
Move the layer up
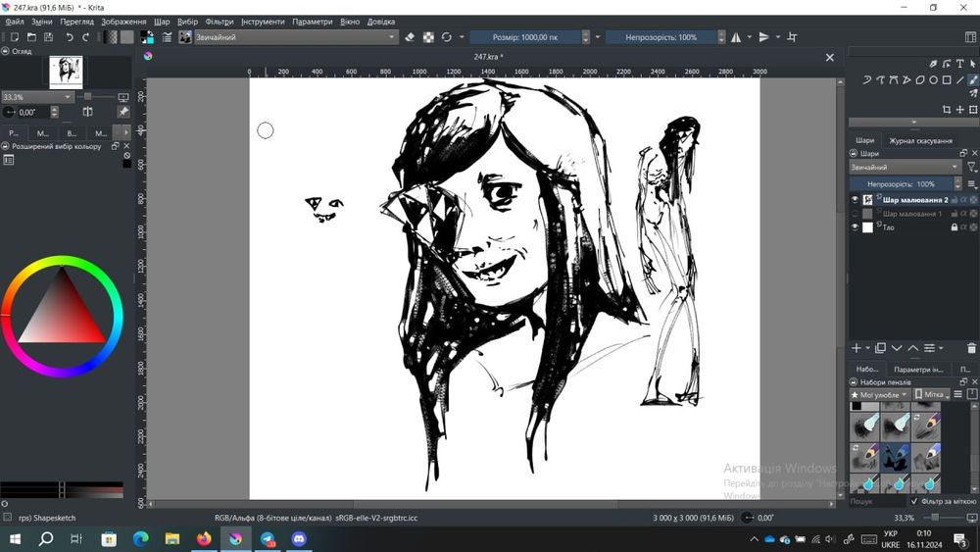(913, 348)
